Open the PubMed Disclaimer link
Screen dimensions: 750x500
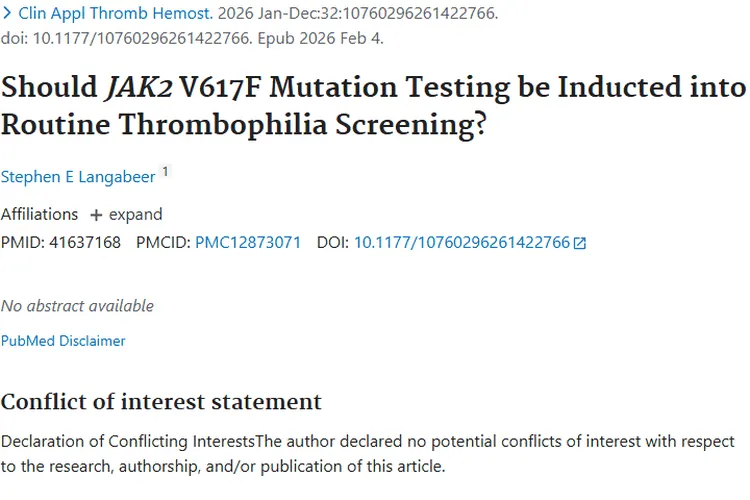click(x=63, y=341)
